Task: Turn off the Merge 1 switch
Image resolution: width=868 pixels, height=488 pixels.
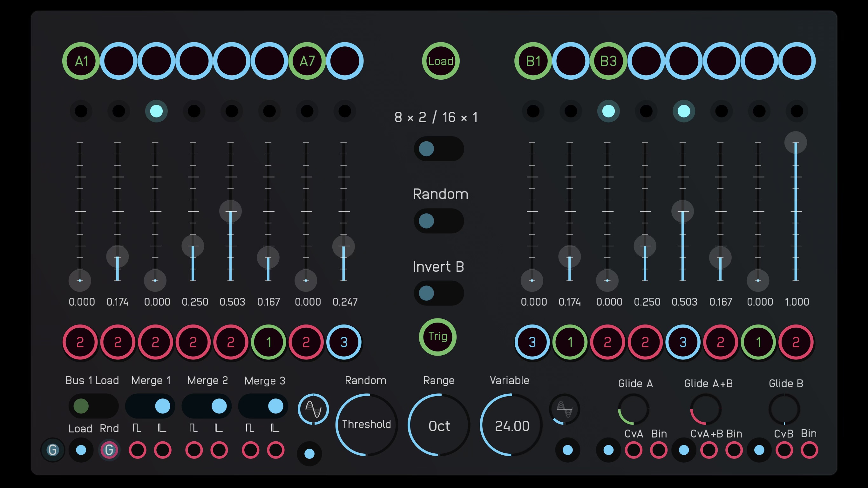Action: point(150,406)
